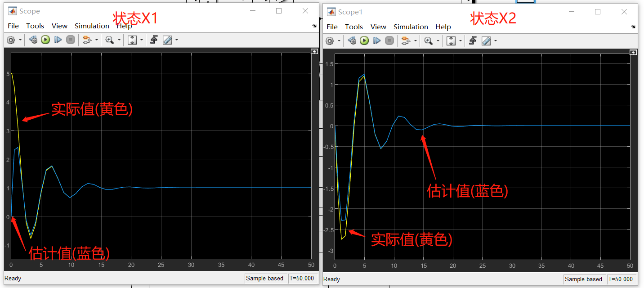Open the configuration gear dropdown in Scope1
The width and height of the screenshot is (644, 288).
[338, 40]
